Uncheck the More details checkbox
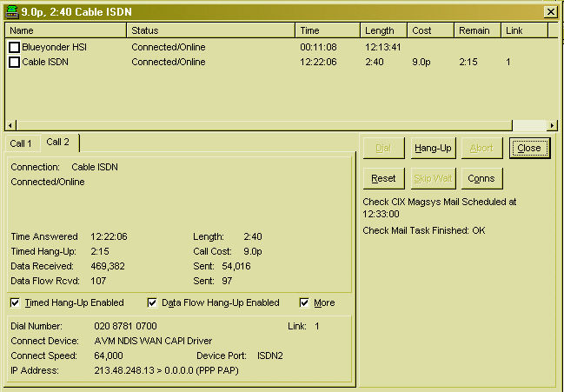The width and height of the screenshot is (564, 392). coord(305,303)
